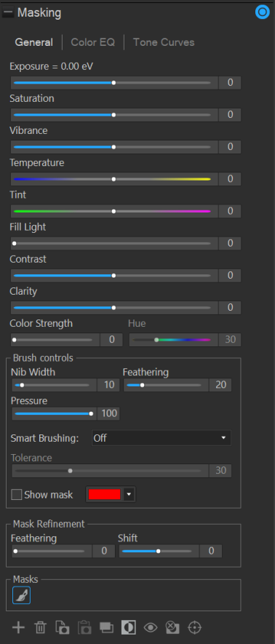Open the mask color dropdown arrow
Screen dimensions: 275x644
click(129, 495)
